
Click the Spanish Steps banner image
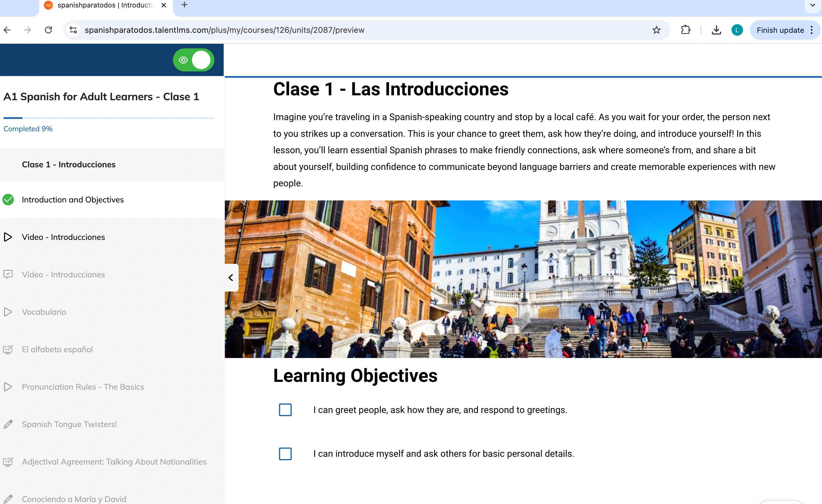523,279
